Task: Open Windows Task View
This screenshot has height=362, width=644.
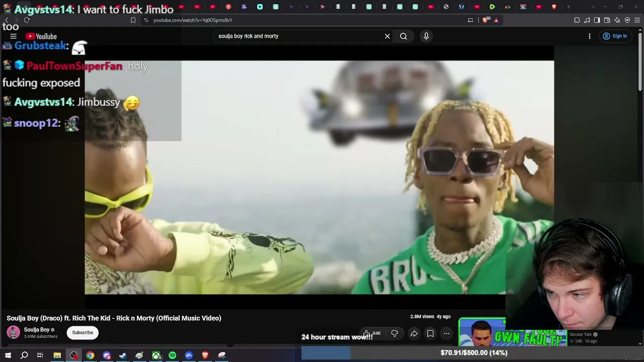Action: tap(40, 355)
